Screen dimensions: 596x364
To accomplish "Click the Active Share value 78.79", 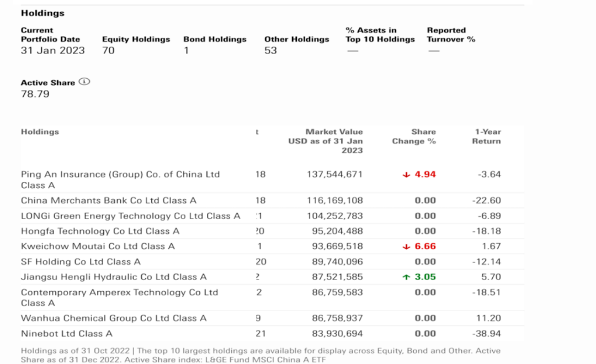I will coord(35,94).
